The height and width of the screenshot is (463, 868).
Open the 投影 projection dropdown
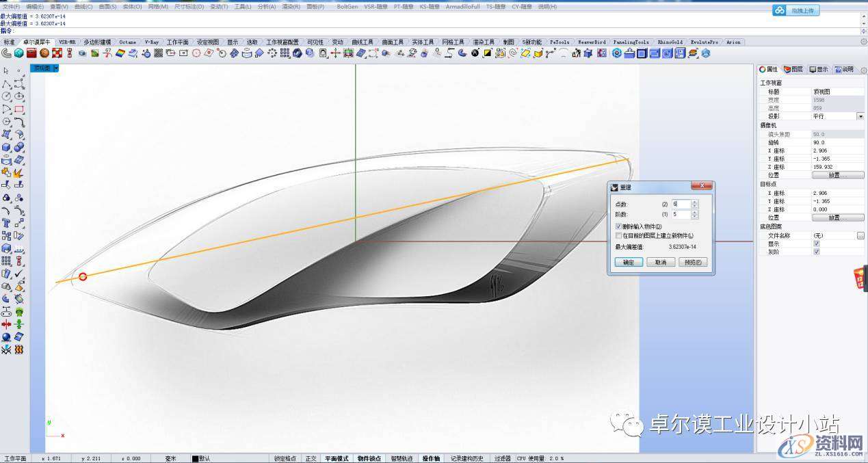point(860,116)
